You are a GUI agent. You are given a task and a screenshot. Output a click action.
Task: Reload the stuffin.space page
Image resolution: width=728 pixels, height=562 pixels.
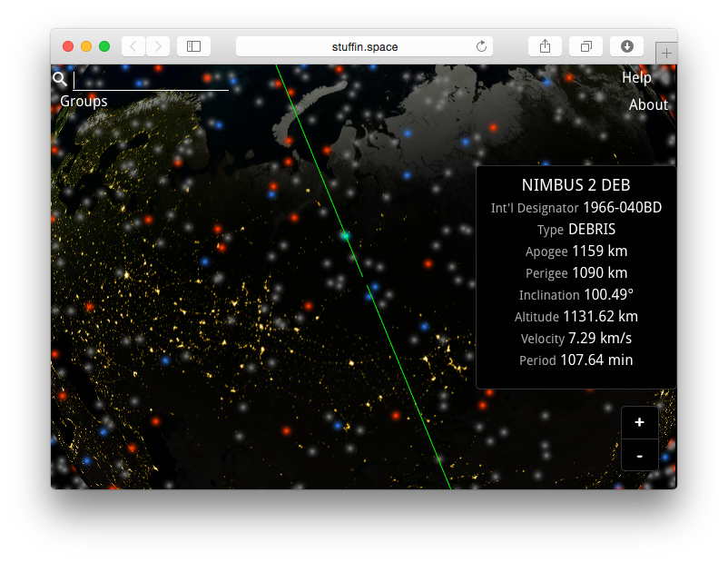481,46
